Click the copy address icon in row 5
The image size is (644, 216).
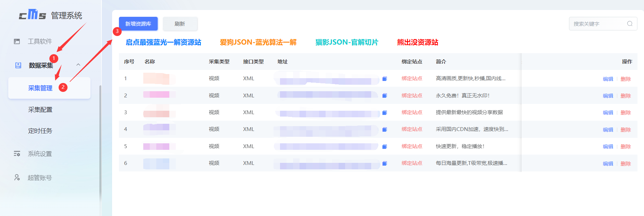(x=385, y=147)
